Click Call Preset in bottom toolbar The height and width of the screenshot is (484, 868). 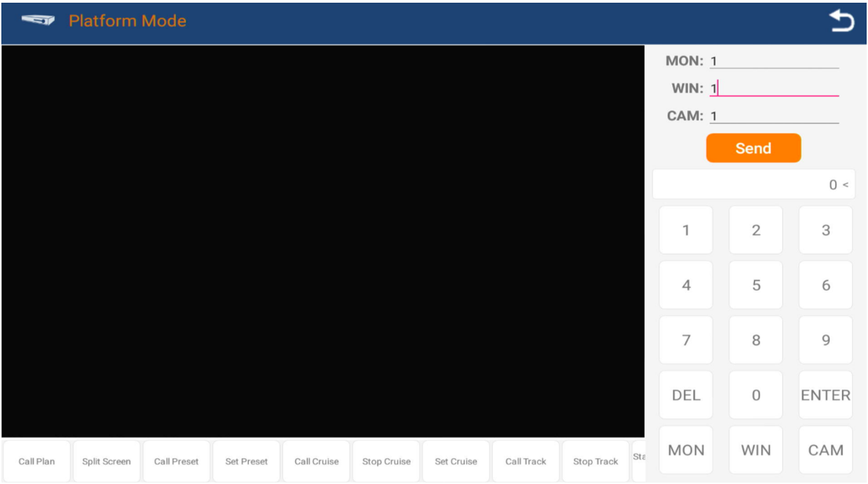[177, 462]
